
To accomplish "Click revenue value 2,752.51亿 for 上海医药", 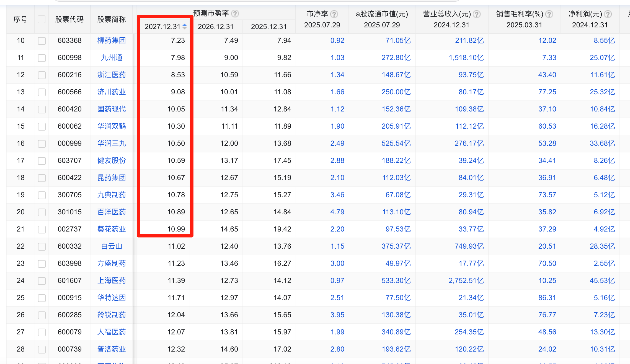I will 466,280.
